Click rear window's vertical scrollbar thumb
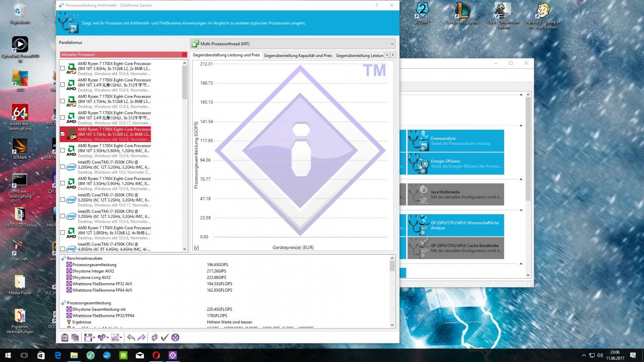Screen dimensions: 644x362 click(x=528, y=149)
